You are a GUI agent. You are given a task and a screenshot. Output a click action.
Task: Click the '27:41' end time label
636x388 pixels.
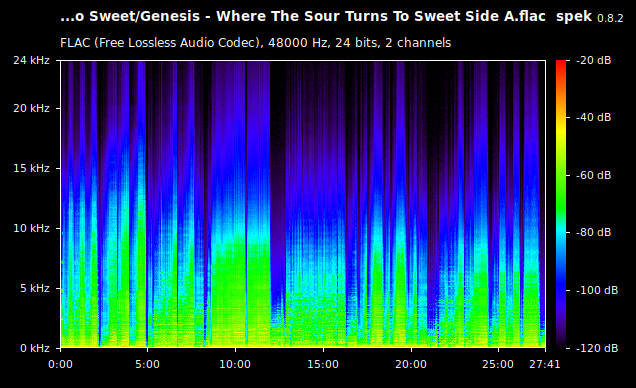pos(545,364)
